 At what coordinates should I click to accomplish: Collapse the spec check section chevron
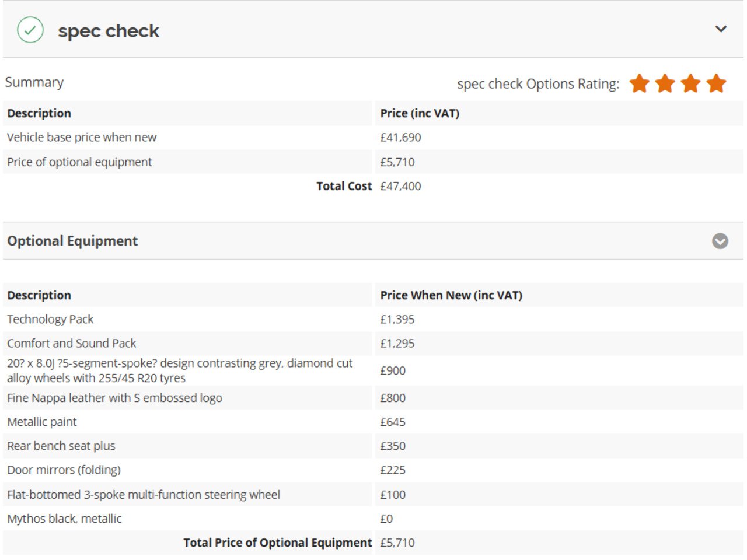[x=721, y=29]
